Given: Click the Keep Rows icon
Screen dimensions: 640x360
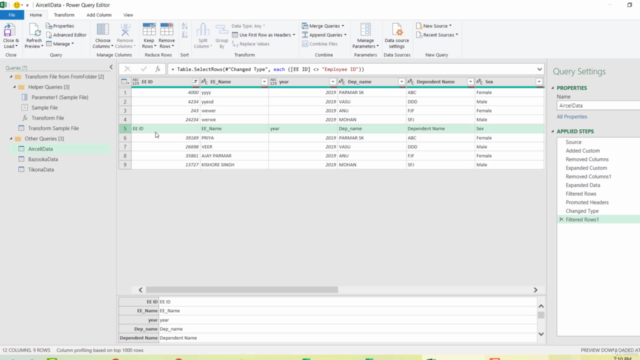Looking at the screenshot, I should (149, 30).
